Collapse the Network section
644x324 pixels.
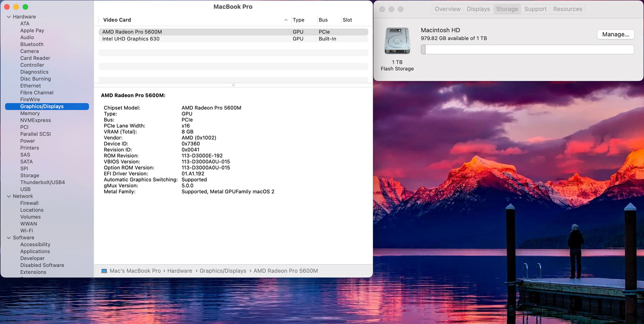pos(8,196)
